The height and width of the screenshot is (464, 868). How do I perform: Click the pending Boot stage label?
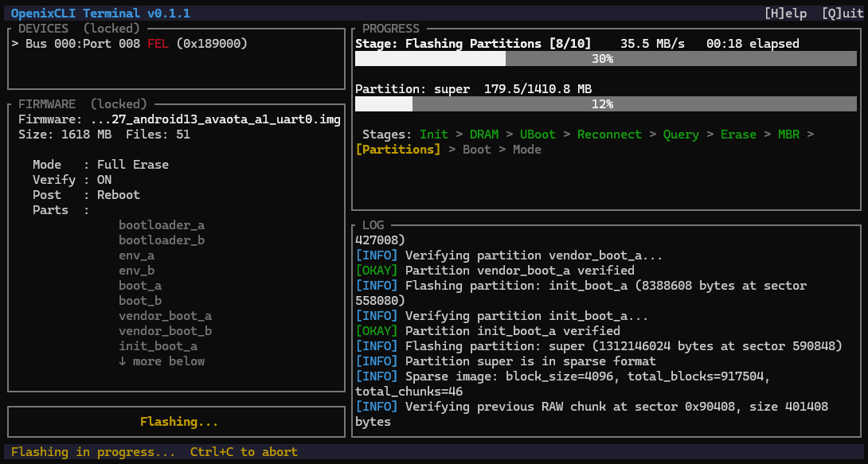[x=477, y=150]
